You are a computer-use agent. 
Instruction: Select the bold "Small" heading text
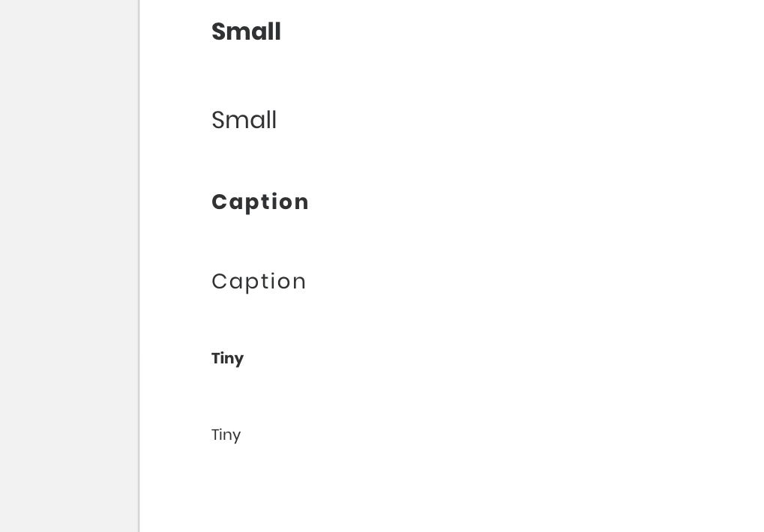246,31
